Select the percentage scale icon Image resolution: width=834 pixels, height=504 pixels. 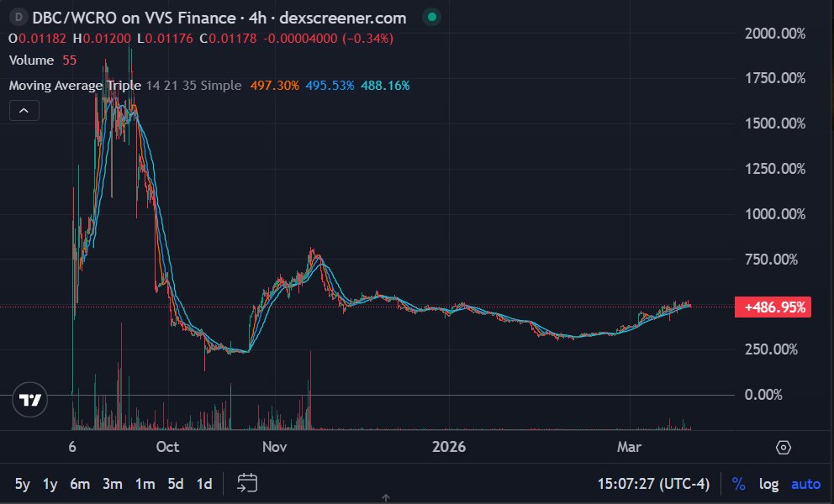click(738, 484)
